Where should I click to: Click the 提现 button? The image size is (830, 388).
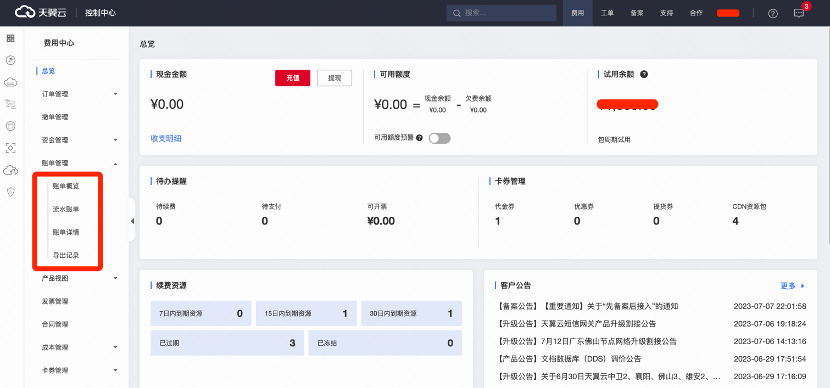coord(334,78)
